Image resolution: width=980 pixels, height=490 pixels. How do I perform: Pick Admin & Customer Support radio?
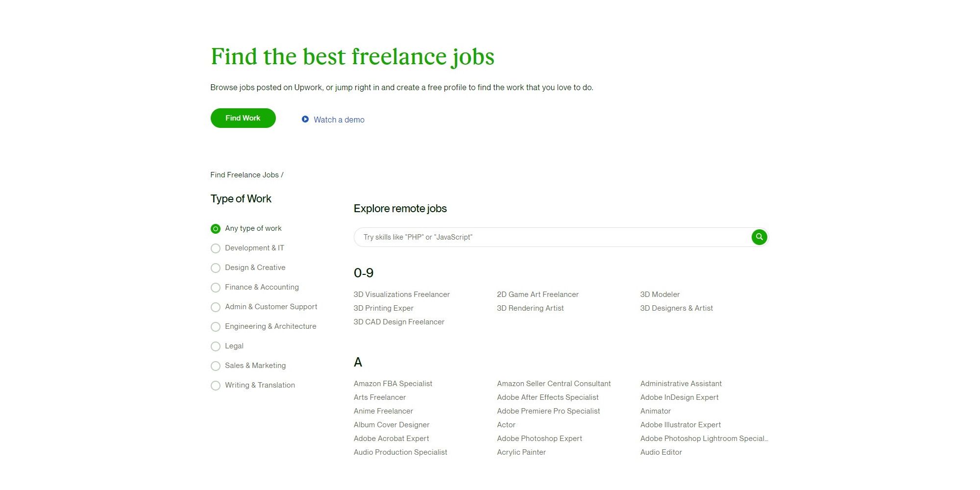point(216,307)
